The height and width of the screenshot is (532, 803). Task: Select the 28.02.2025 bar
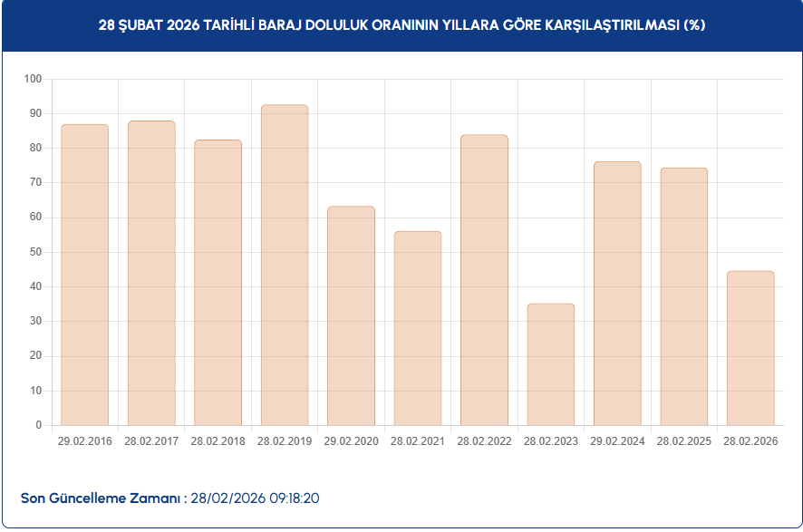684,296
